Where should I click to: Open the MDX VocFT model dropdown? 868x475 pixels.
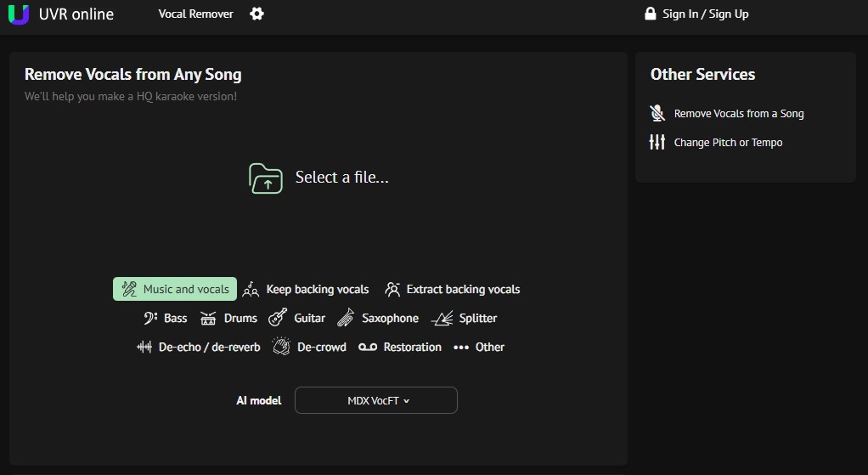click(x=375, y=400)
